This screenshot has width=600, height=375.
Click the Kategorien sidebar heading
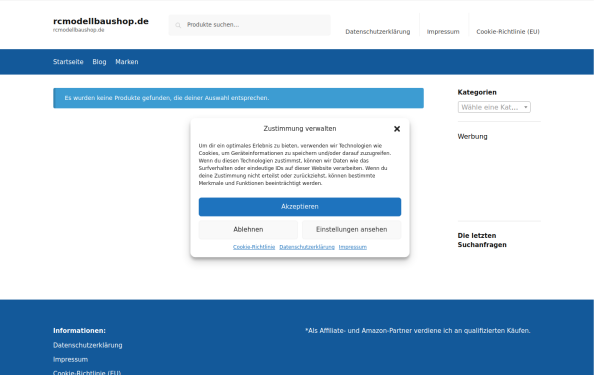(x=477, y=92)
